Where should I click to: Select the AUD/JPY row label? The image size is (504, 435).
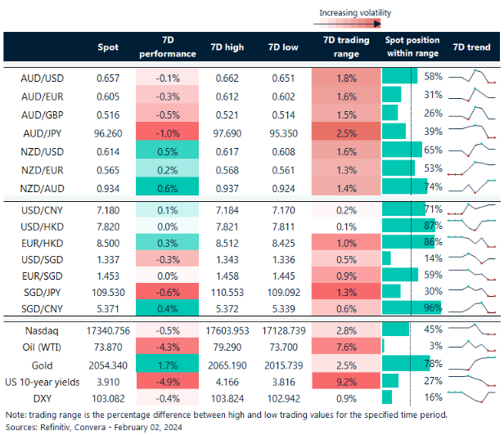43,132
